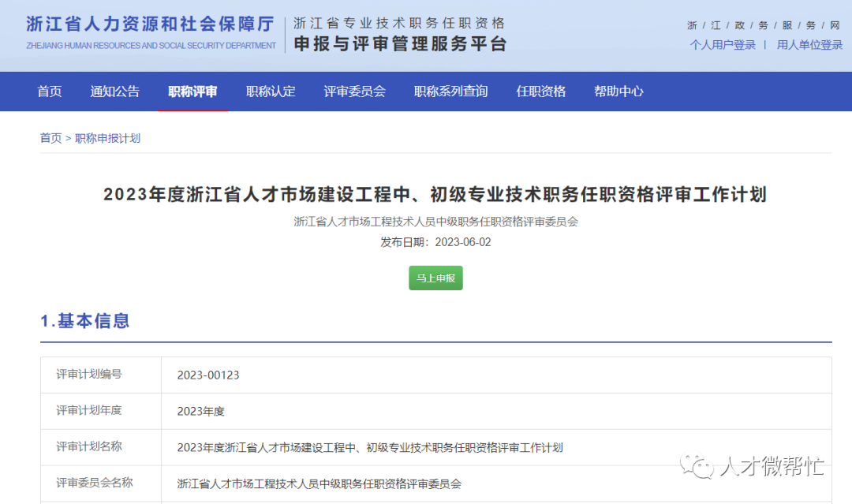The width and height of the screenshot is (852, 504).
Task: Switch to the 职称认定 tab
Action: pyautogui.click(x=271, y=91)
